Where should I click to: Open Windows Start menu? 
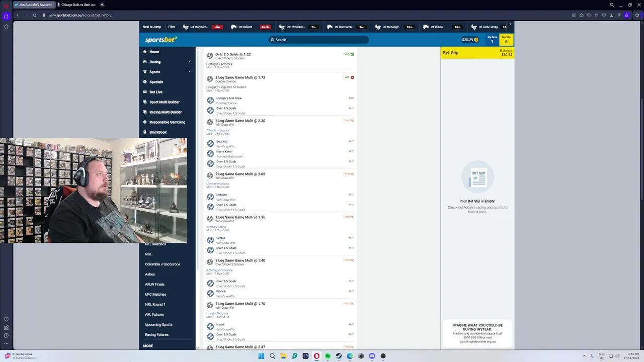pyautogui.click(x=261, y=356)
